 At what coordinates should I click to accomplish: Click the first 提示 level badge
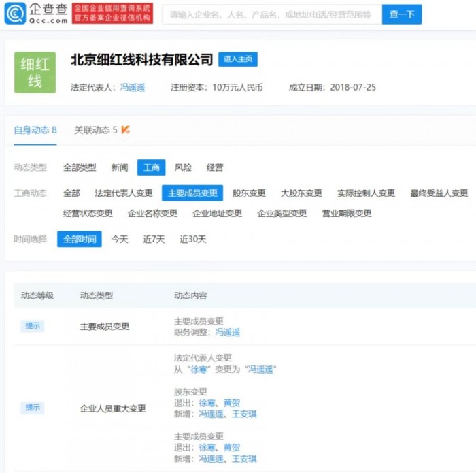pos(33,326)
